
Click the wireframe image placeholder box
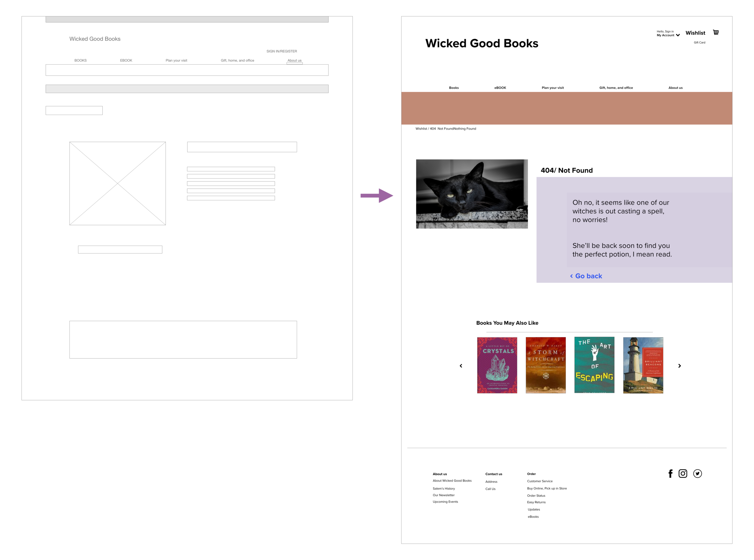pyautogui.click(x=117, y=183)
